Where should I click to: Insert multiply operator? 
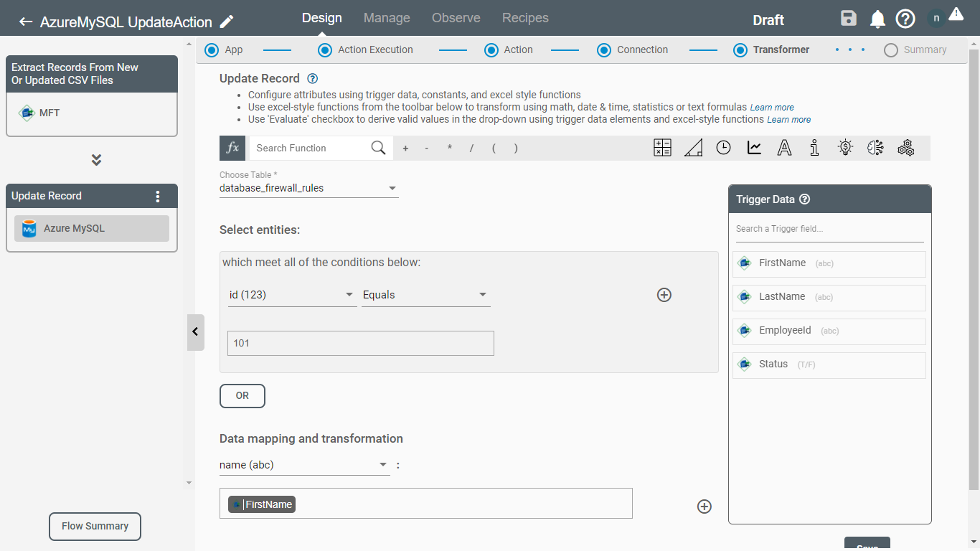click(x=450, y=149)
